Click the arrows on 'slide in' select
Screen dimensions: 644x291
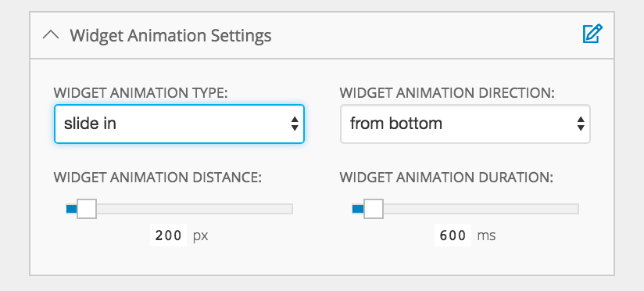pos(295,124)
